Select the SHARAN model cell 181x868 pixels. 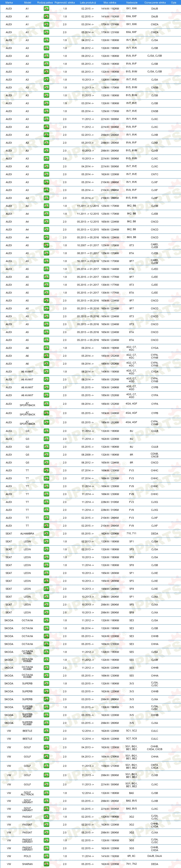(27, 864)
